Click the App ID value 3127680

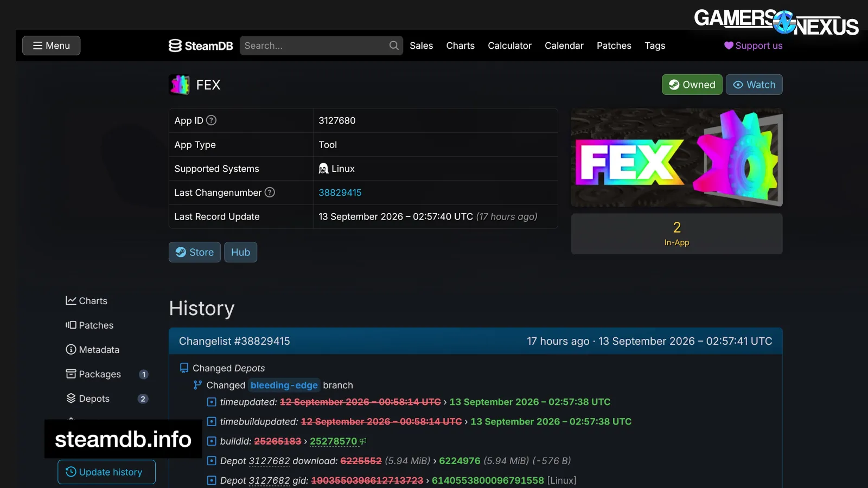click(x=337, y=120)
